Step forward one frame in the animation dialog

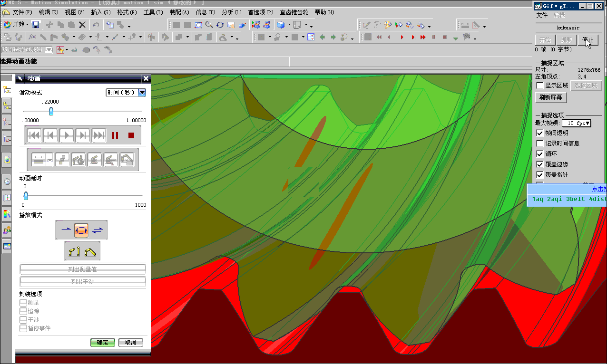click(x=83, y=135)
